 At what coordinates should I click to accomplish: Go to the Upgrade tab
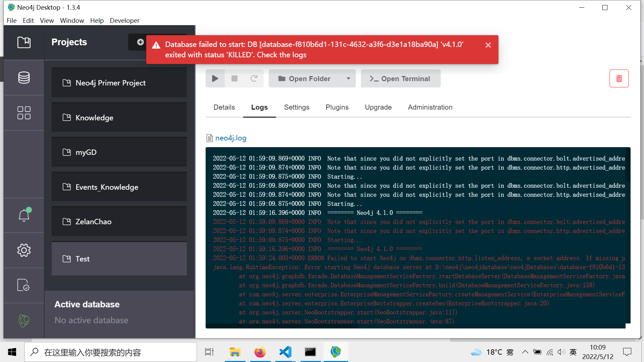tap(378, 107)
